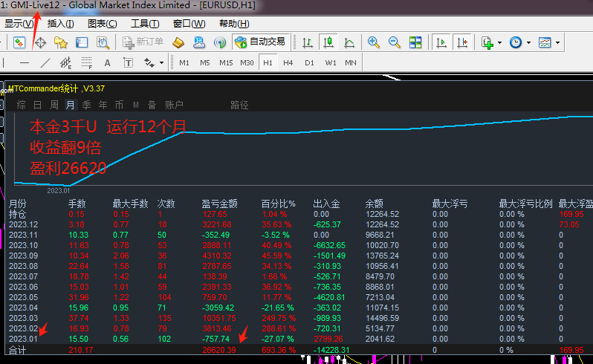Switch to M1 timeframe
The width and height of the screenshot is (593, 364).
point(184,62)
